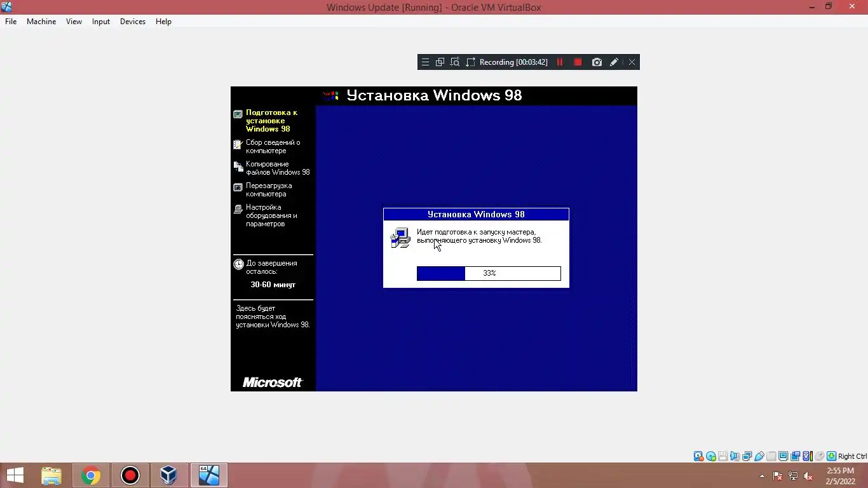
Task: Open the Devices menu
Action: click(x=133, y=21)
